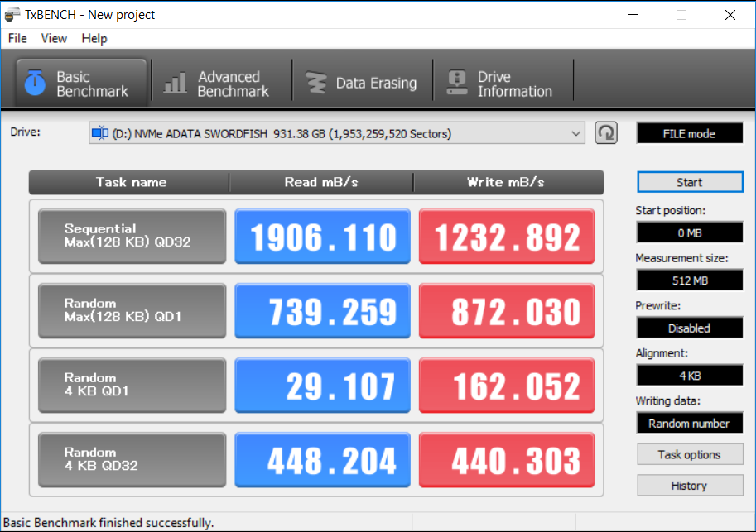Open the File menu
The image size is (756, 532).
click(17, 38)
